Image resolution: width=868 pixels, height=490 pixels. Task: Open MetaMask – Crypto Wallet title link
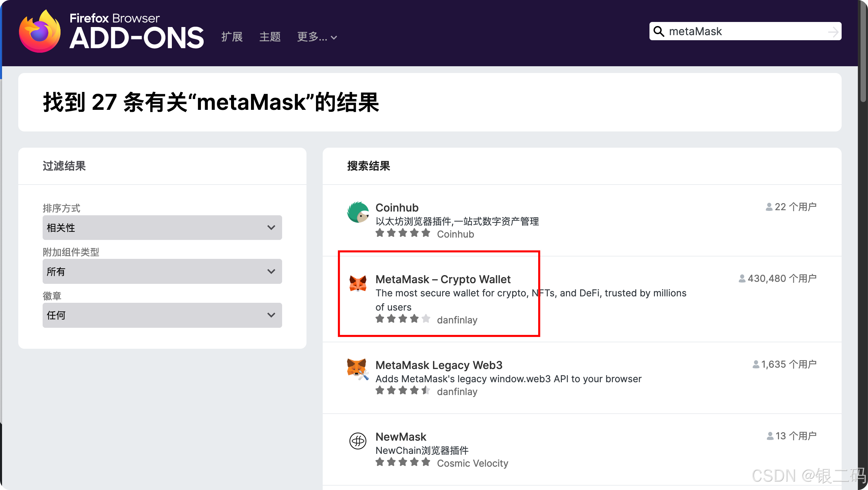point(443,279)
